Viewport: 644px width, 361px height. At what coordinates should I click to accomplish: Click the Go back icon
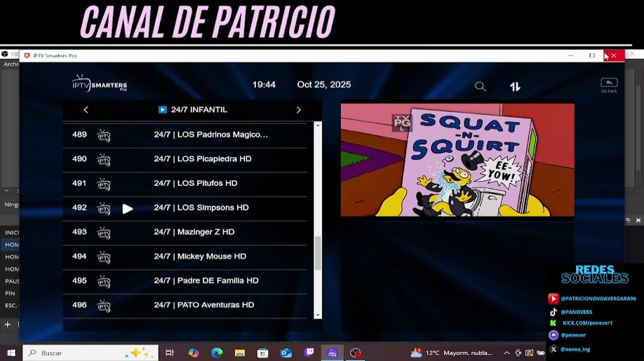tap(609, 85)
